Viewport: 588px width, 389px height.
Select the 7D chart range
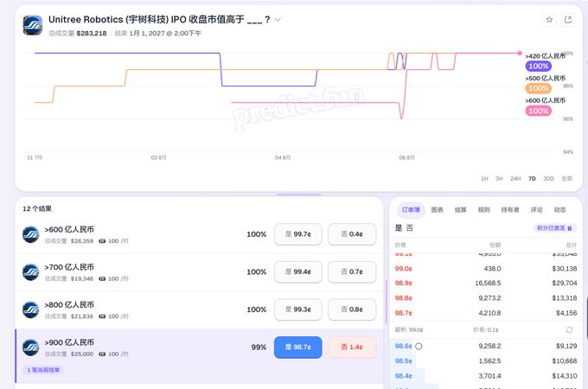[x=532, y=178]
